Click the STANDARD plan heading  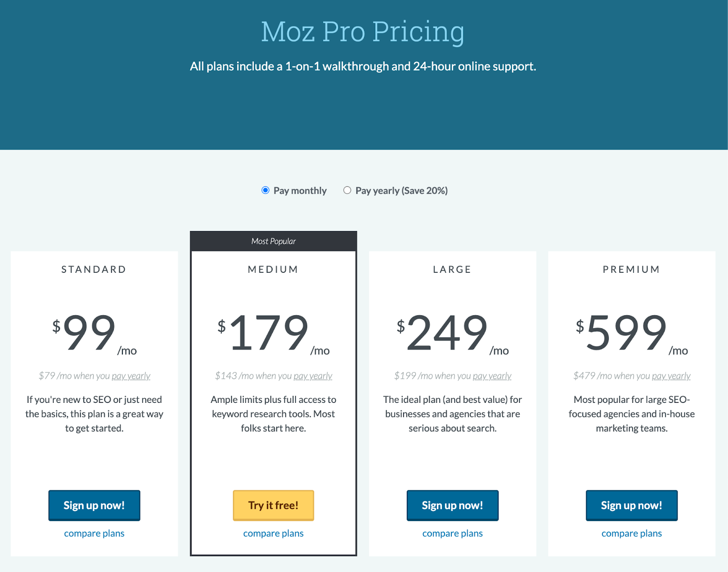pos(94,269)
